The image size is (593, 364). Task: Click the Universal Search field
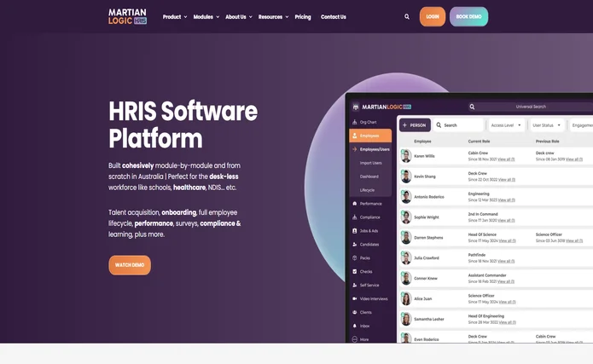531,107
